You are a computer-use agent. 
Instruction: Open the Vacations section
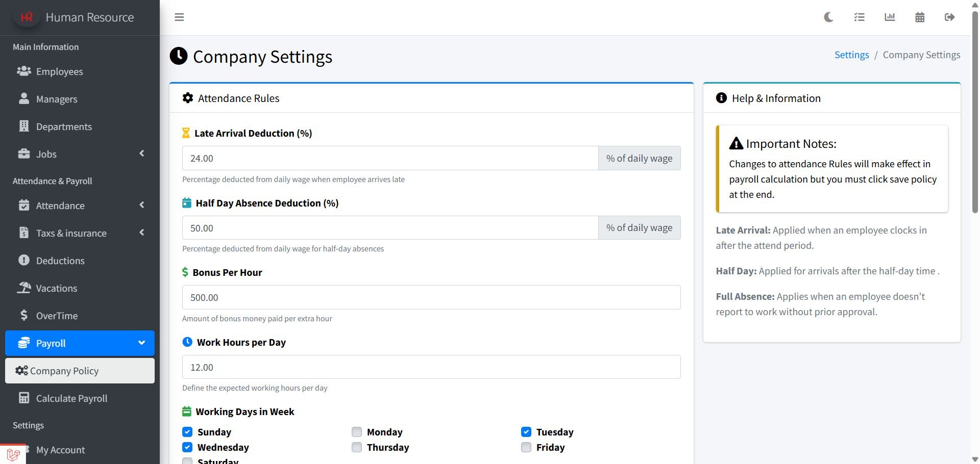pyautogui.click(x=56, y=288)
